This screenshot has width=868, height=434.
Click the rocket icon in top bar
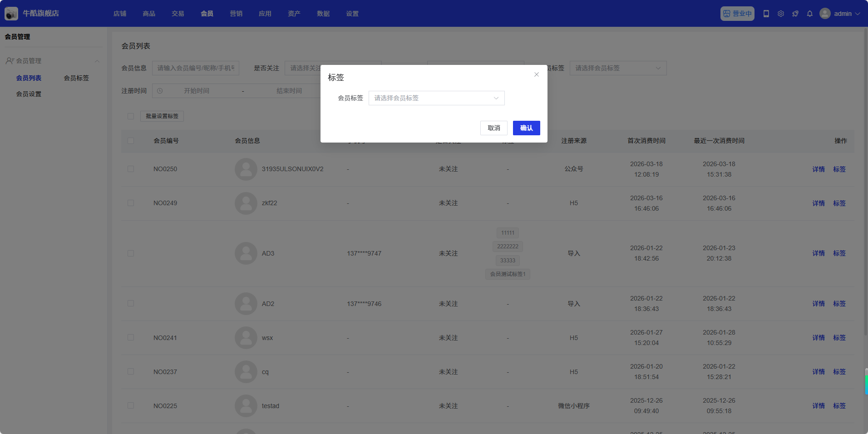(795, 14)
